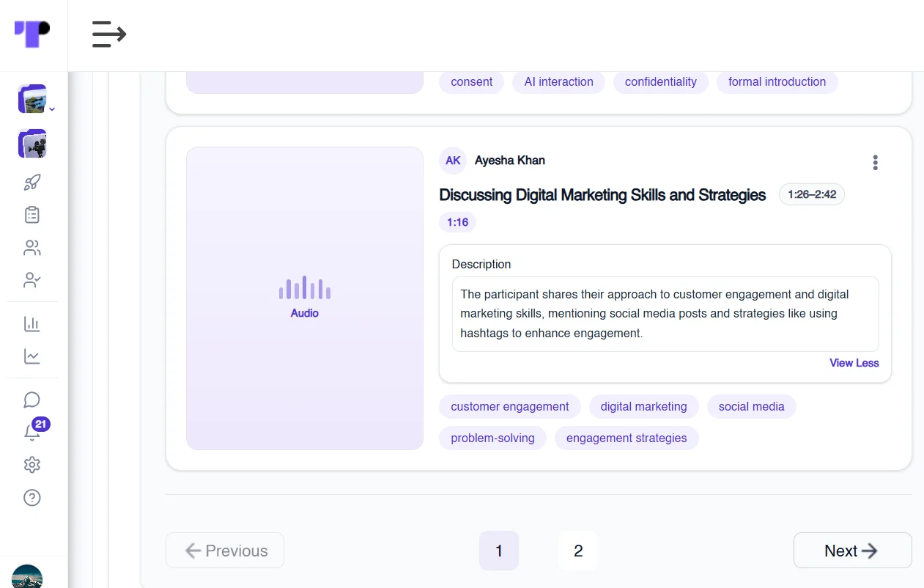Click the purple app logo

point(33,34)
